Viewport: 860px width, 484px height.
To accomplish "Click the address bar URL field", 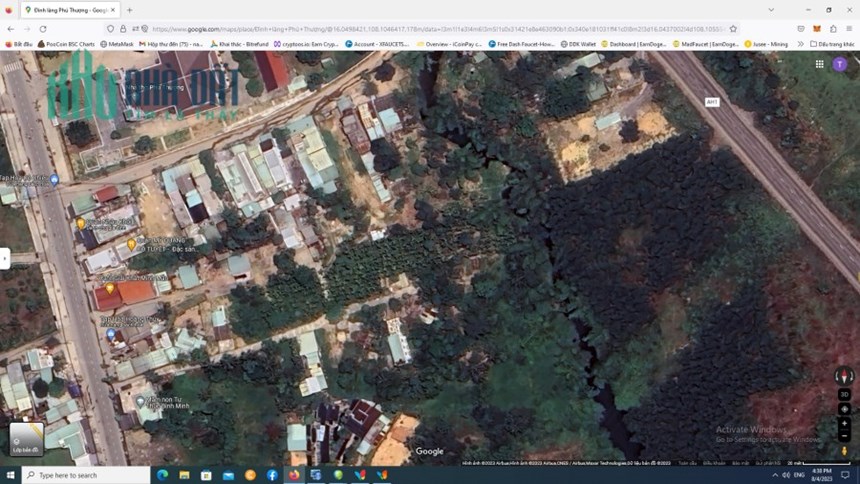I will point(438,29).
